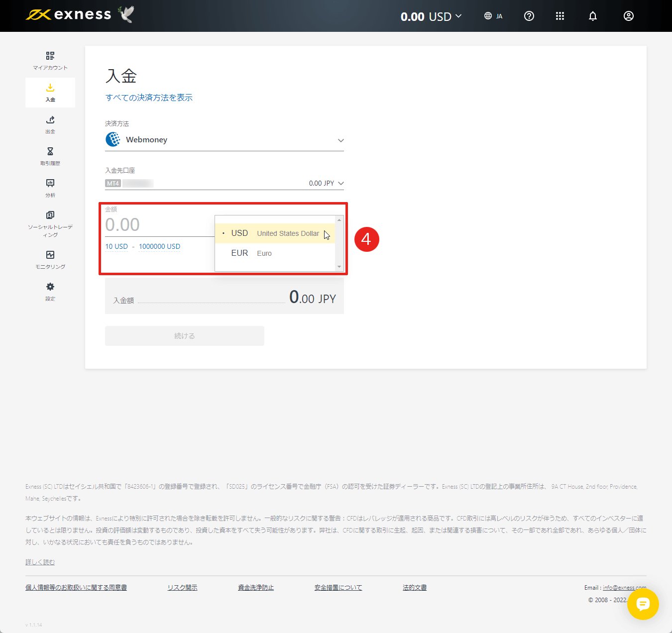Open the マイアカウント sidebar icon
This screenshot has height=633, width=672.
click(x=50, y=60)
